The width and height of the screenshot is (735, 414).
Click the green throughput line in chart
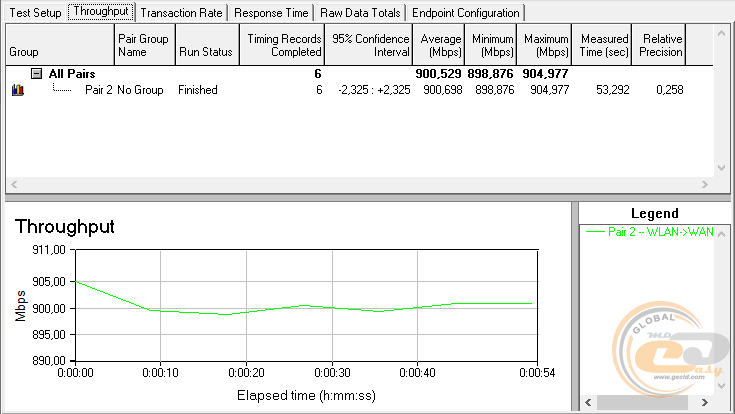(305, 306)
